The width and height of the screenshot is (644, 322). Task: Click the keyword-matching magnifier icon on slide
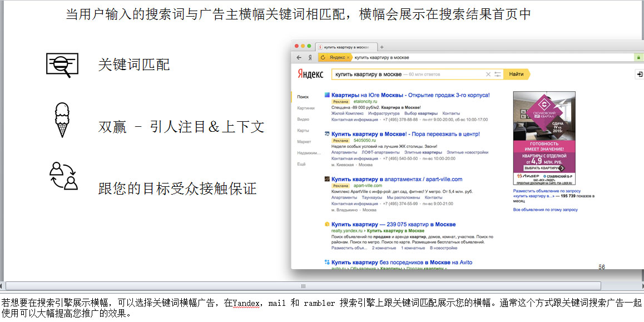tap(62, 65)
